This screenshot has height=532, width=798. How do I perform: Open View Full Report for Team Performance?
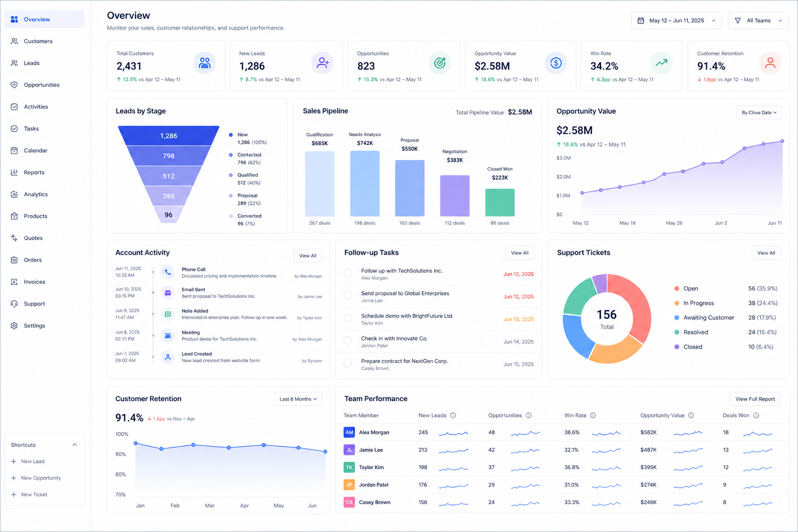coord(755,399)
